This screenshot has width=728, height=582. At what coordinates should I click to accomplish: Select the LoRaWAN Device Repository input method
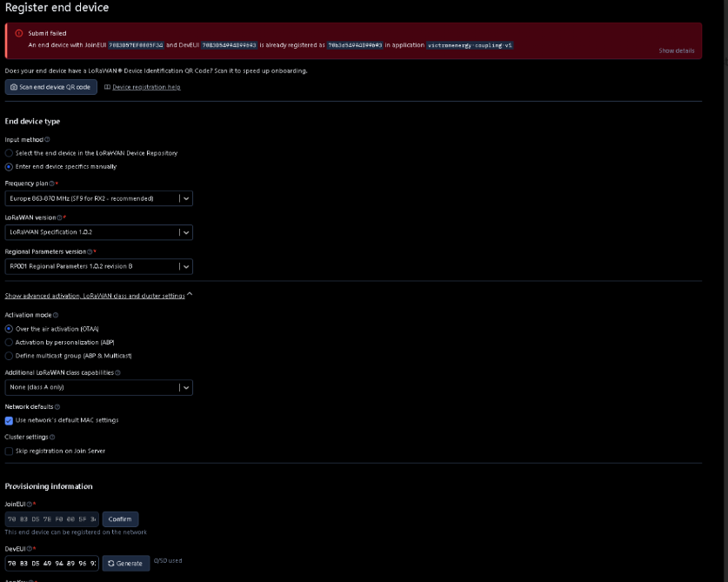[10, 153]
